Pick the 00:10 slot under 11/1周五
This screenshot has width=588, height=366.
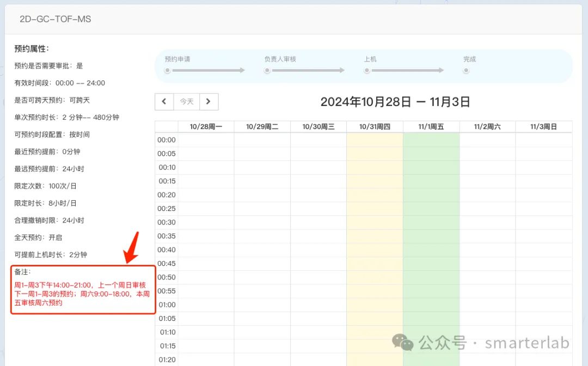click(431, 168)
